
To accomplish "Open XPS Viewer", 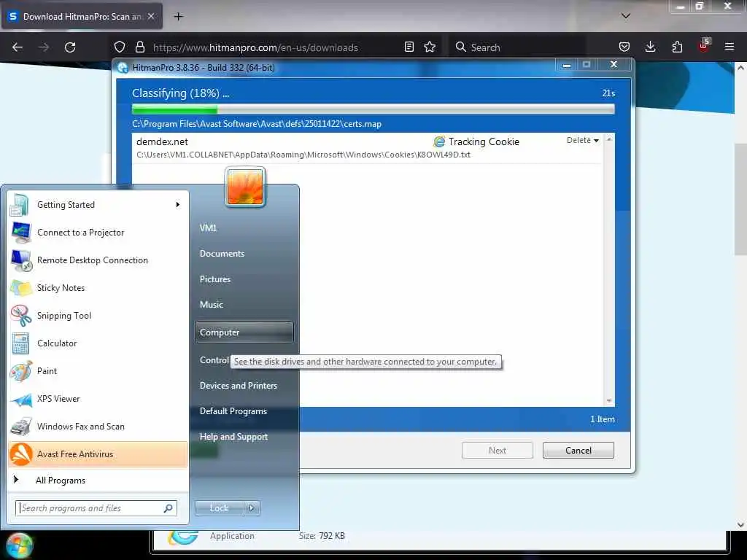I will coord(98,399).
